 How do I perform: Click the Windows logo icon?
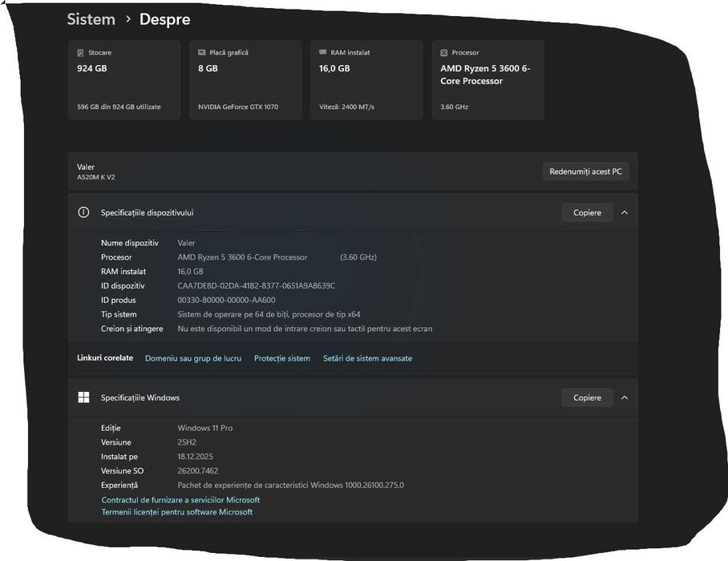tap(83, 398)
